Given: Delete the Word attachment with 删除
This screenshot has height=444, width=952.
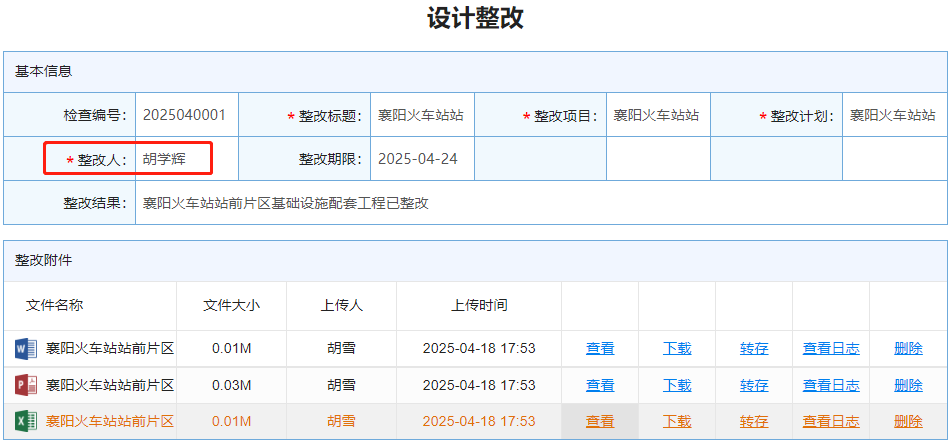Looking at the screenshot, I should point(908,349).
